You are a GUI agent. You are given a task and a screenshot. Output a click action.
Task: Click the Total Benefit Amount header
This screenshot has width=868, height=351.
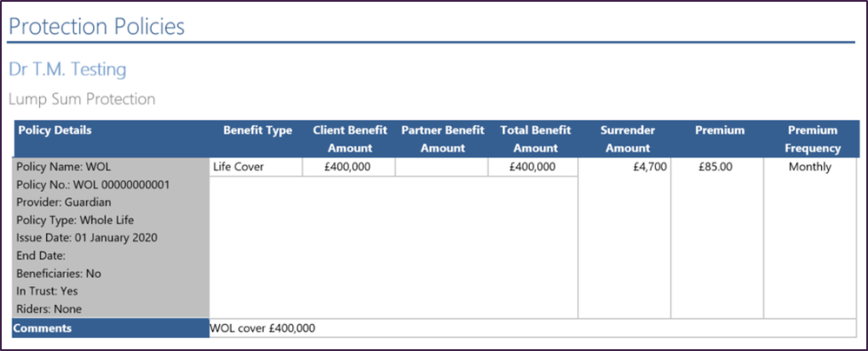pos(535,140)
